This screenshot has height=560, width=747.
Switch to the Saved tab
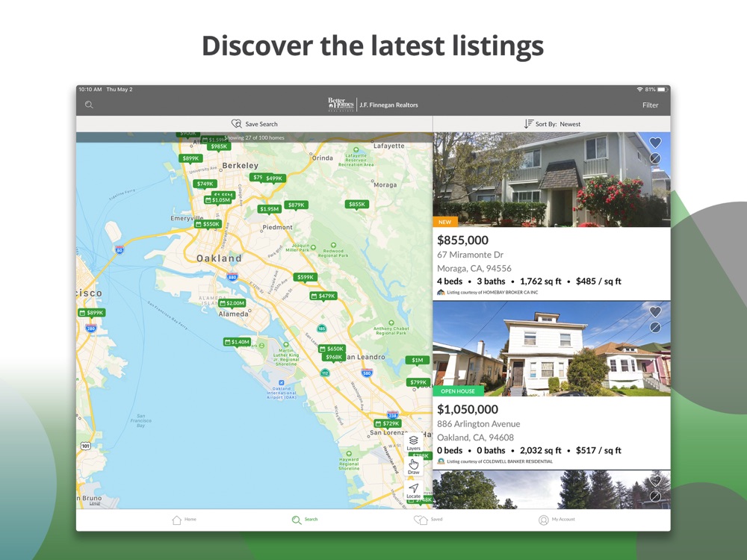[x=428, y=520]
